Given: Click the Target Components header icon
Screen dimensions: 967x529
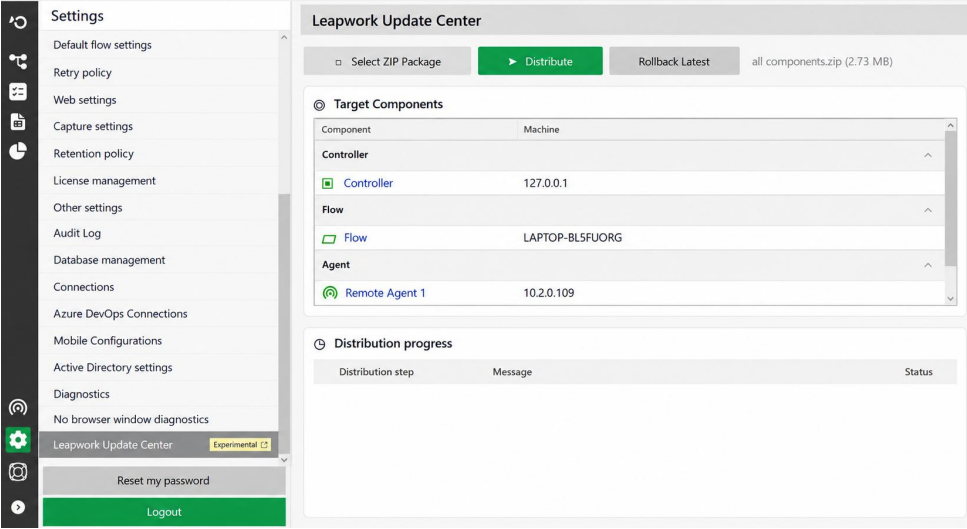Looking at the screenshot, I should [x=319, y=105].
